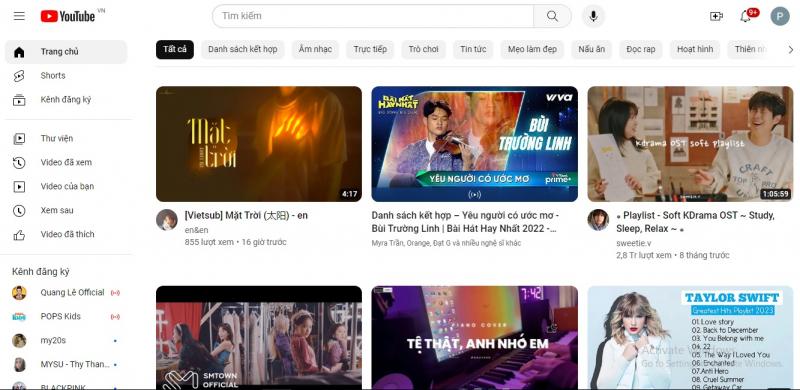Screen dimensions: 800x390
Task: Open Video của bạn icon
Action: point(19,187)
